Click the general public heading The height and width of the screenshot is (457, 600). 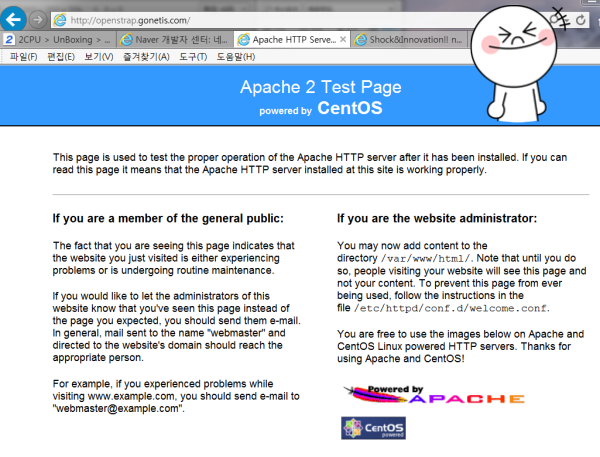point(168,218)
